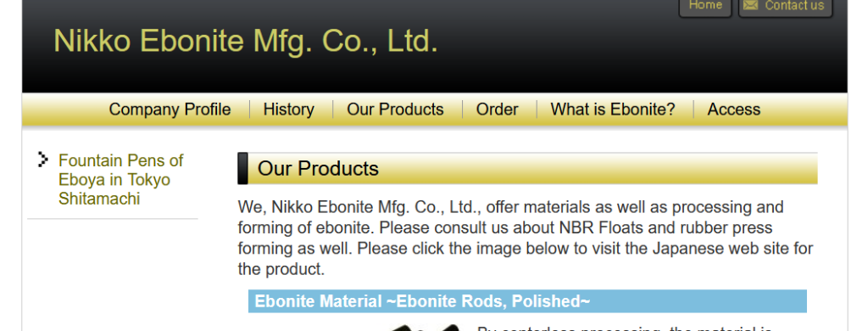Open the Contact us page
The image size is (868, 331).
tap(786, 7)
